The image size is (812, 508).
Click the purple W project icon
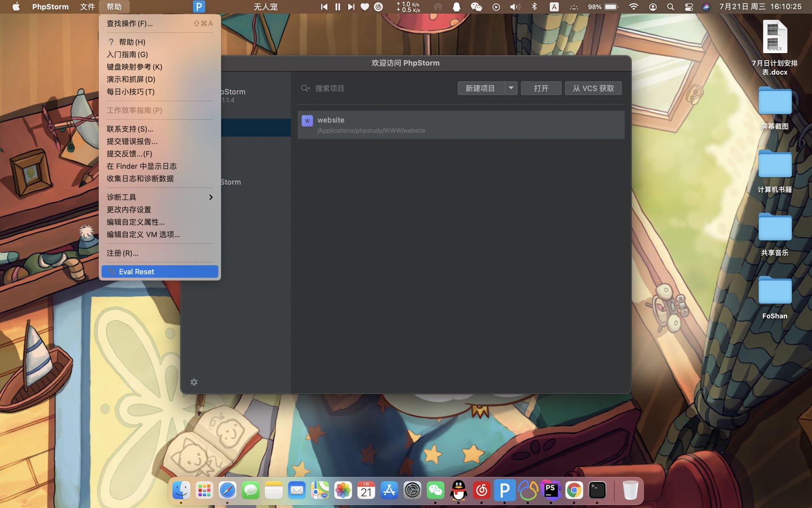pyautogui.click(x=307, y=121)
